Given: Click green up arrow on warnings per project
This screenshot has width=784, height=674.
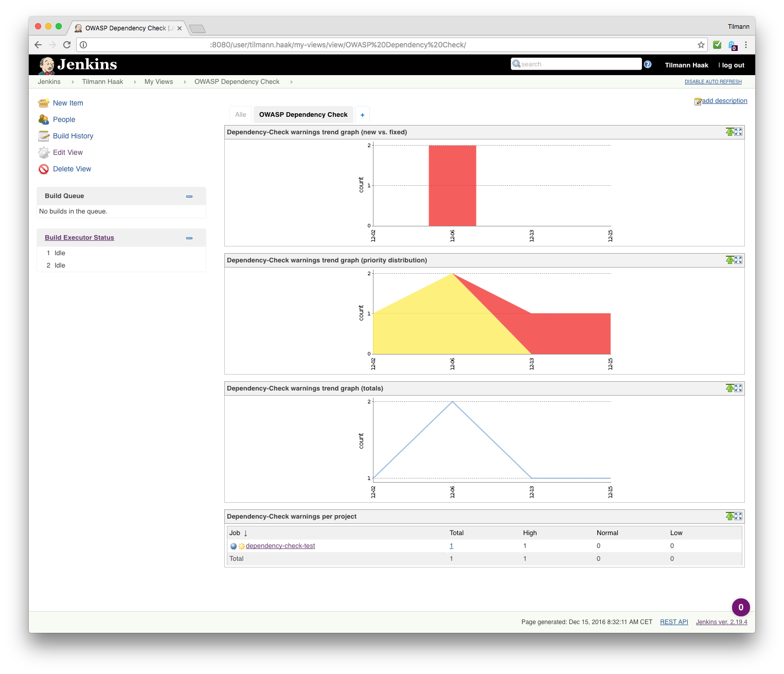Looking at the screenshot, I should 730,516.
